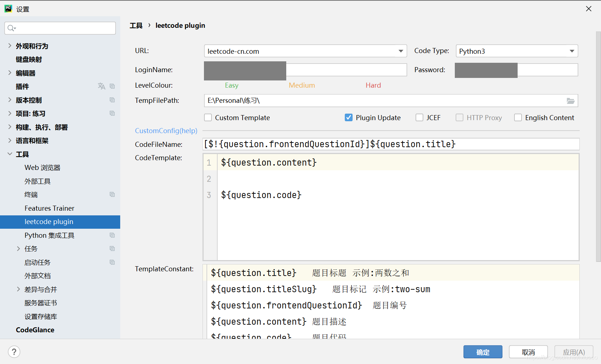This screenshot has height=364, width=601.
Task: Open help with the question mark button
Action: click(x=14, y=352)
